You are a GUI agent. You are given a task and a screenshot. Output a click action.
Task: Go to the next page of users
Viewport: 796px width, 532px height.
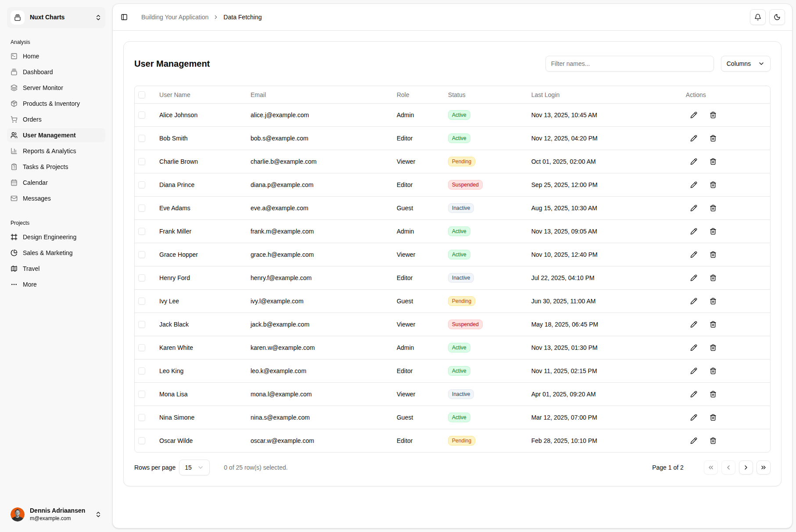click(746, 467)
